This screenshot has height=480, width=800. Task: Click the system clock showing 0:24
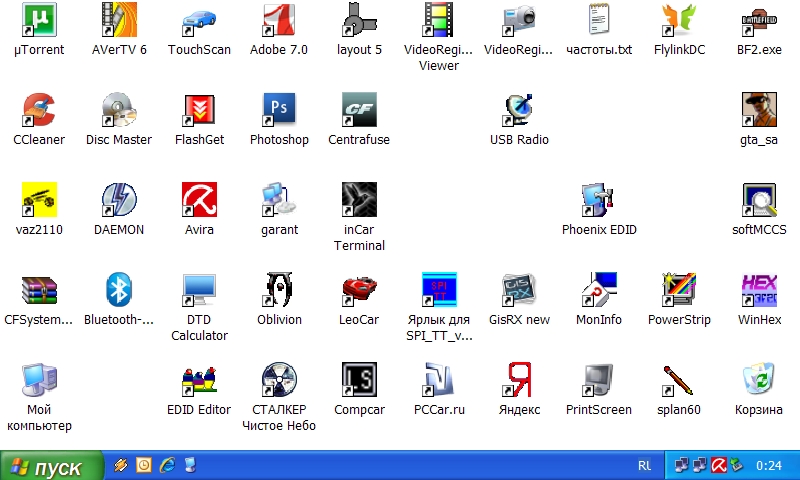pos(769,466)
